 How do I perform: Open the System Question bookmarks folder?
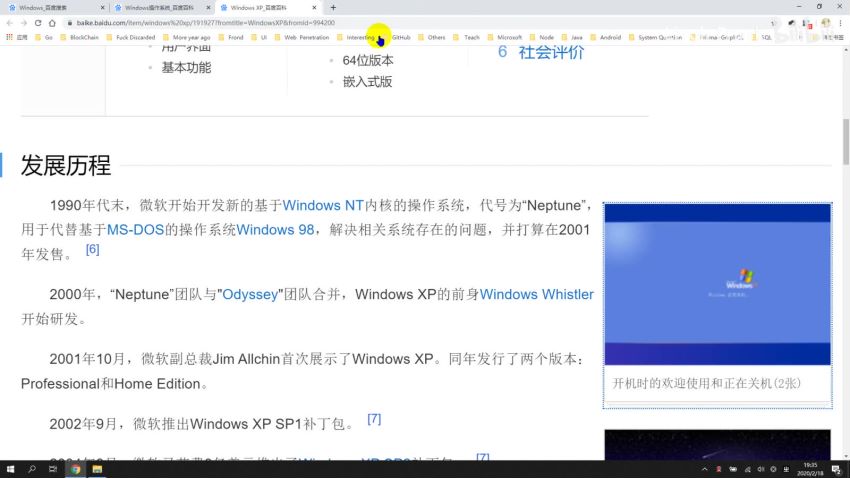pyautogui.click(x=655, y=37)
